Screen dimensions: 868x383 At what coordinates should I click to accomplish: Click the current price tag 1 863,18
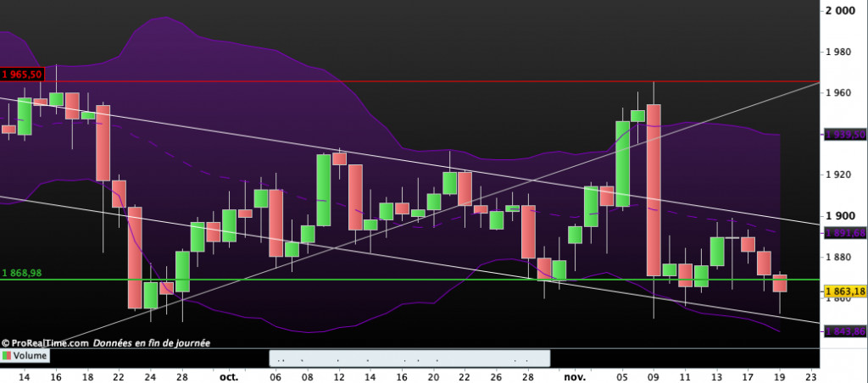[x=844, y=291]
